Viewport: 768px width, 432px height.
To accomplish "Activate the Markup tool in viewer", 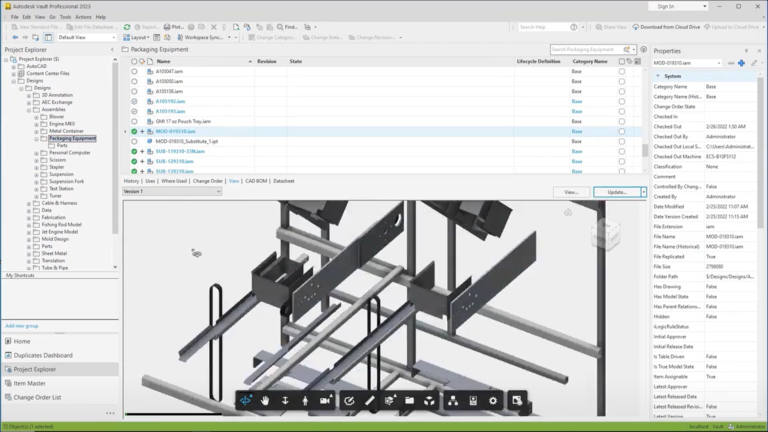I will (x=349, y=401).
